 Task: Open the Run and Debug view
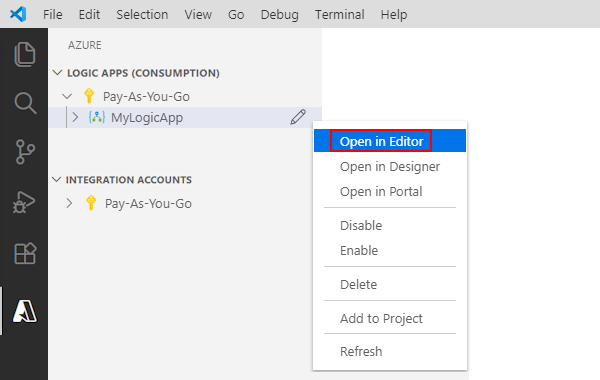pos(24,202)
